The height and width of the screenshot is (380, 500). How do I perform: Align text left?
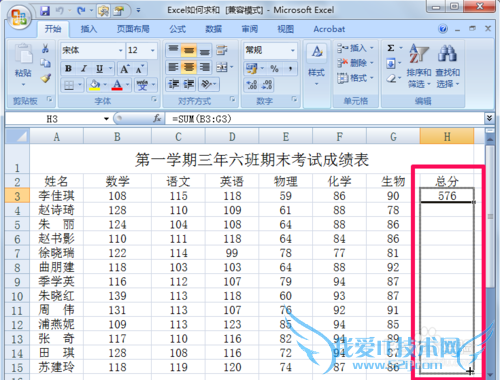tap(173, 67)
